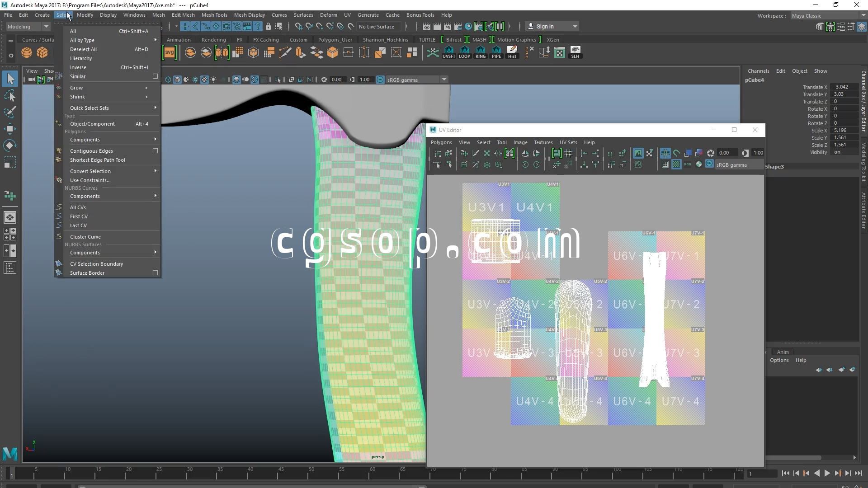Open Surface Border option box

(155, 273)
